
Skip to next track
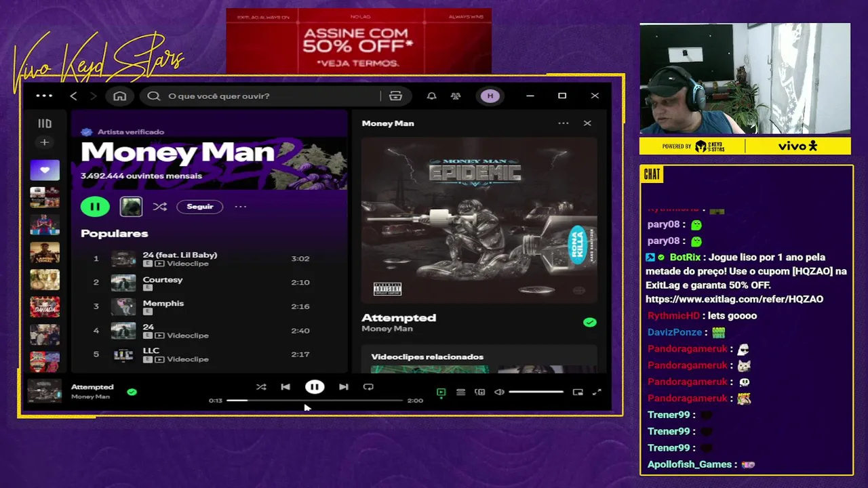coord(344,387)
